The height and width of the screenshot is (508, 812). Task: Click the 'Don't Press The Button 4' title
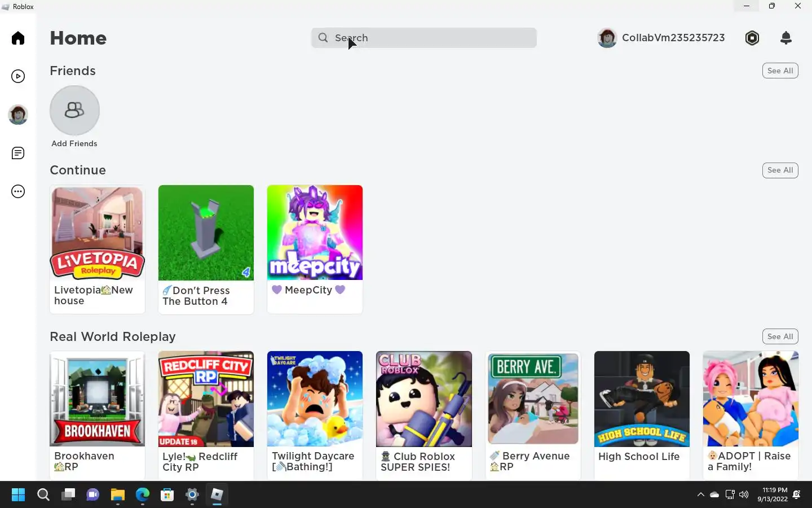coord(196,296)
